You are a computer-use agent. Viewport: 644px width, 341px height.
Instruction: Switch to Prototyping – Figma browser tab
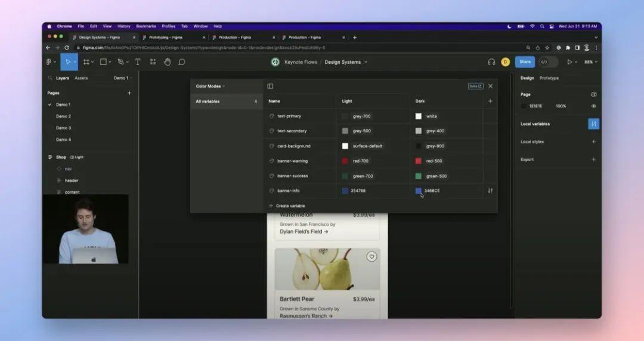[x=172, y=38]
